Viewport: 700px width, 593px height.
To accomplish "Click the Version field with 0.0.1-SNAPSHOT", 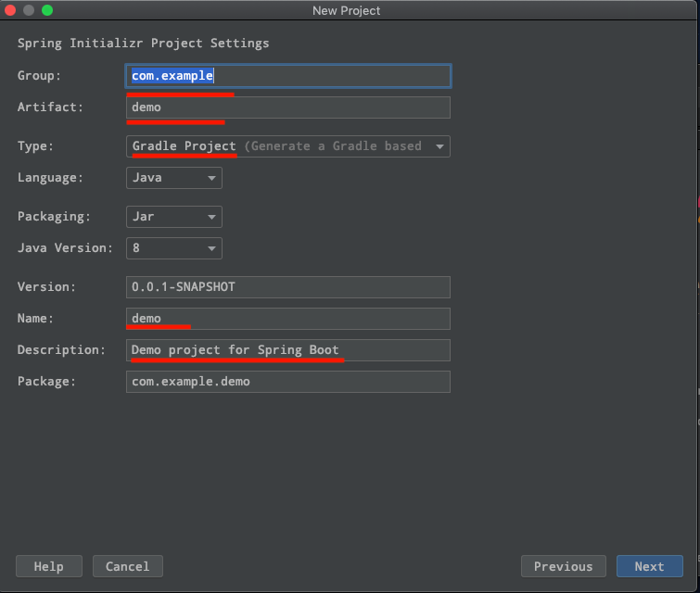I will pos(288,287).
